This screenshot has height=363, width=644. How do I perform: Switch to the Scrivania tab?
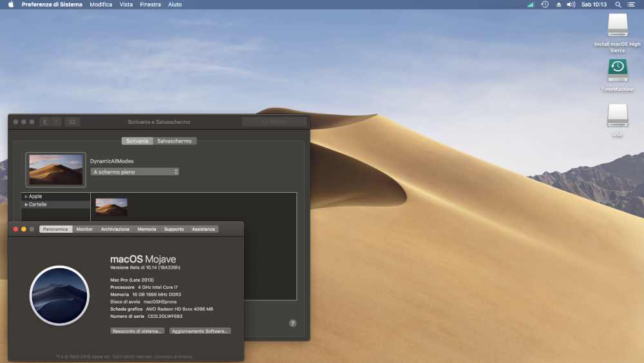(137, 141)
